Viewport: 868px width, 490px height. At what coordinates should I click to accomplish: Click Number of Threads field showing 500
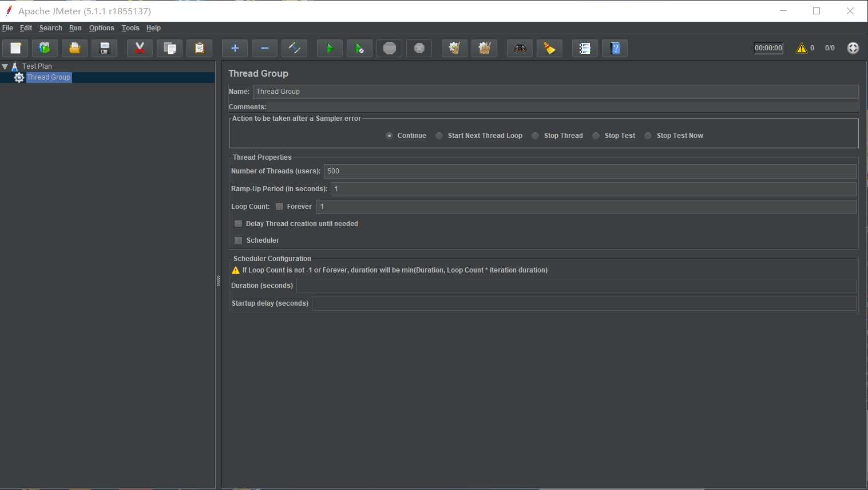(590, 171)
